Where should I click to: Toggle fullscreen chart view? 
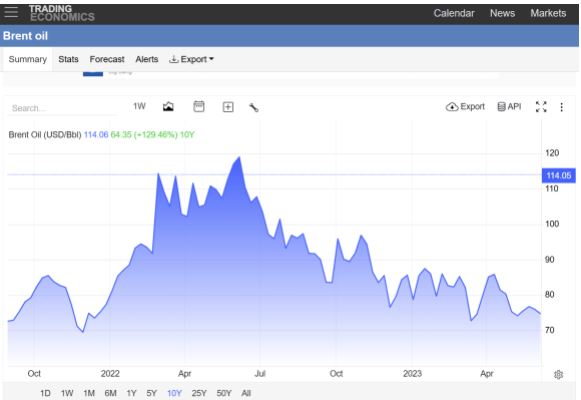(541, 107)
